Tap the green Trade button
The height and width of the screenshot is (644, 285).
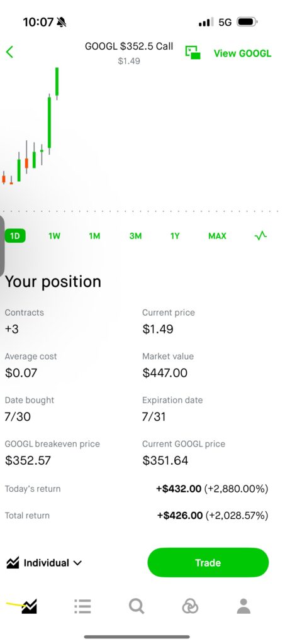pyautogui.click(x=208, y=562)
